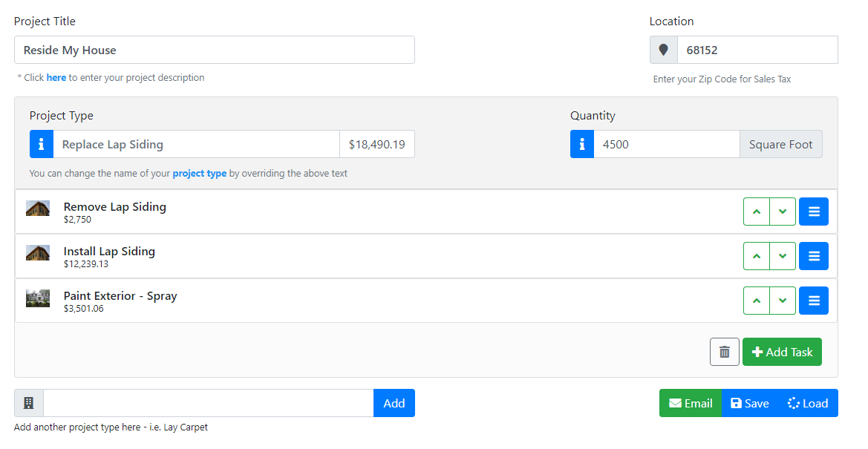Click the trash delete icon button

[x=725, y=352]
